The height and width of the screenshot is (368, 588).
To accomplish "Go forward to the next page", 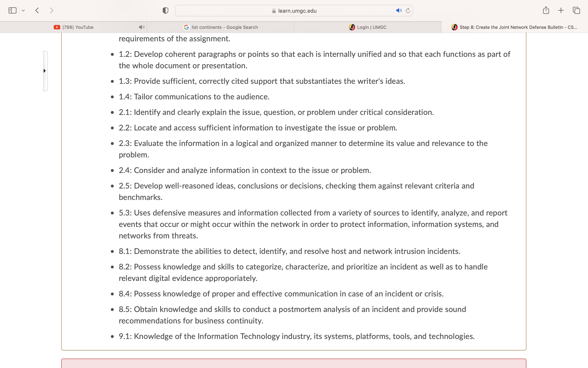I will (x=51, y=10).
